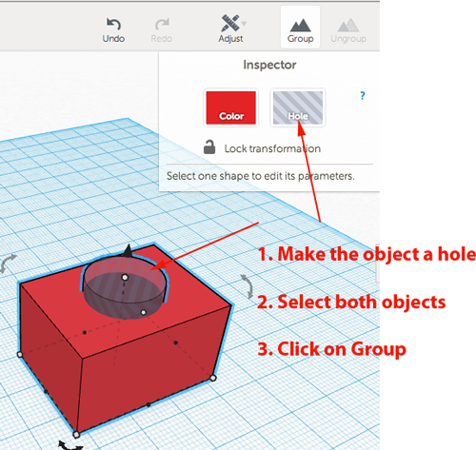Click rotation arrow at left edge

point(8,264)
